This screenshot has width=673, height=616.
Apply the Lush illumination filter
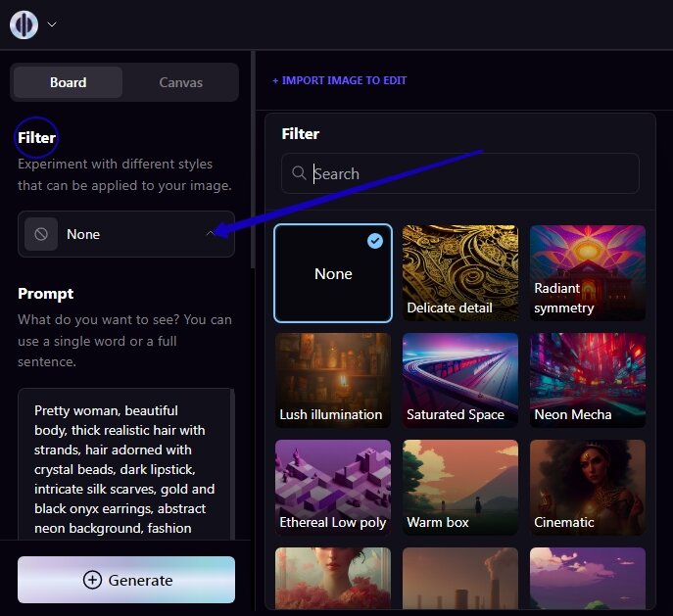pos(333,380)
